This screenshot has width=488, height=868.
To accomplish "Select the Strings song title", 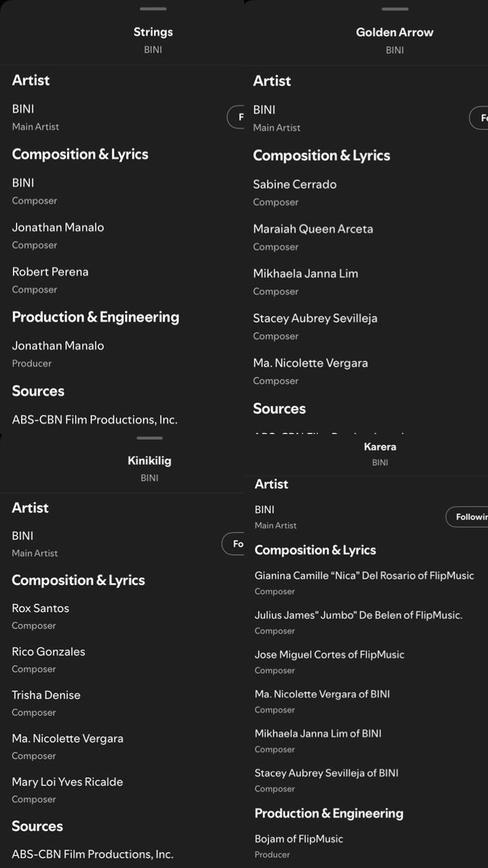I will pos(153,32).
